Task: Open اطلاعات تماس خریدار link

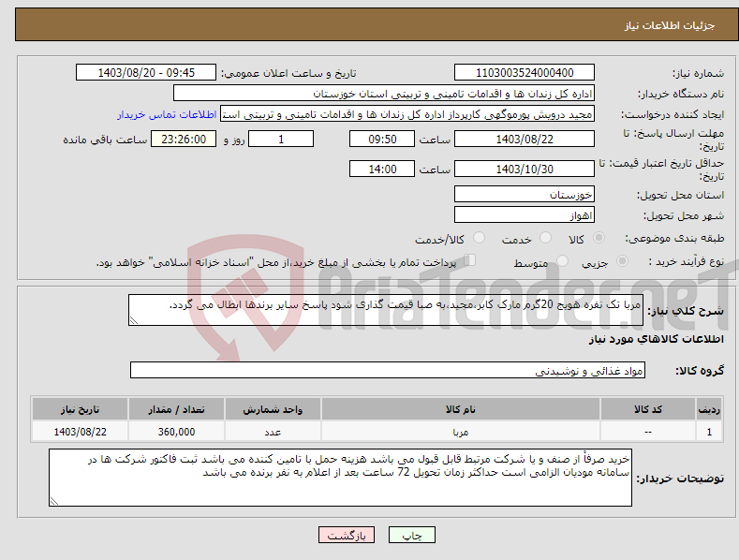Action: click(x=167, y=114)
